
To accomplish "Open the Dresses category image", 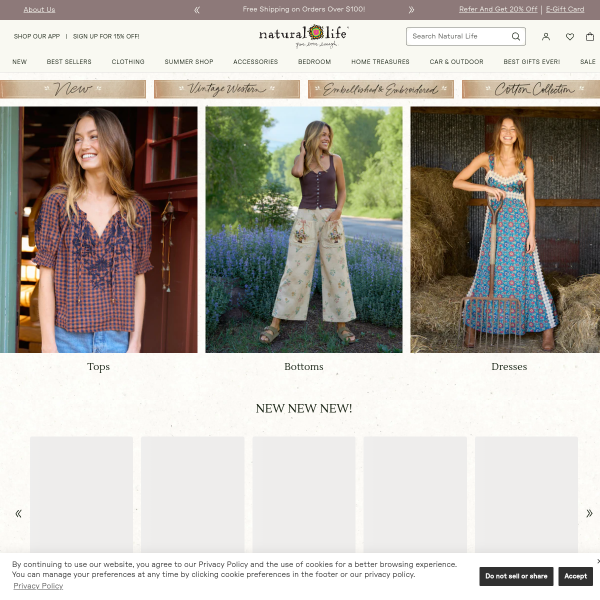I will [505, 230].
